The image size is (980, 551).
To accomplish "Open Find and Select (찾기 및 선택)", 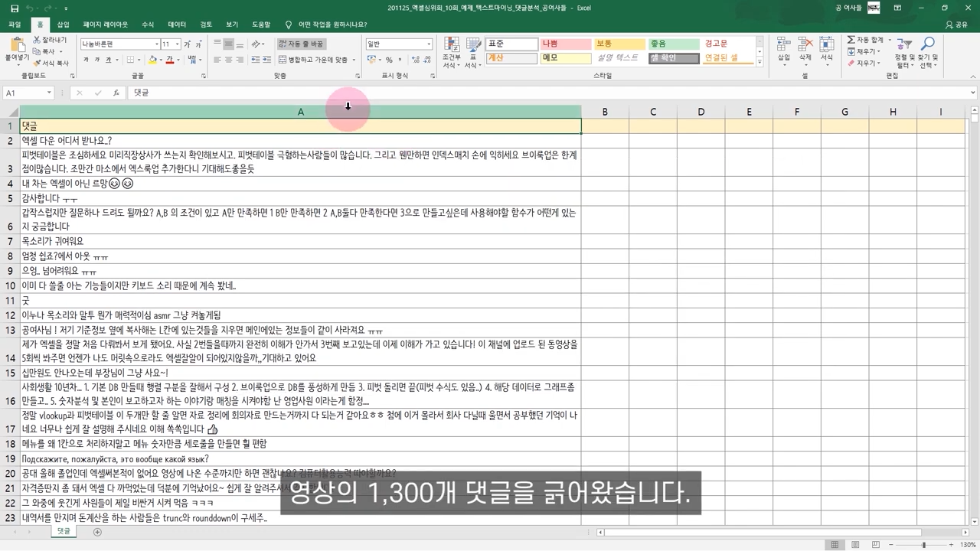I will click(928, 52).
